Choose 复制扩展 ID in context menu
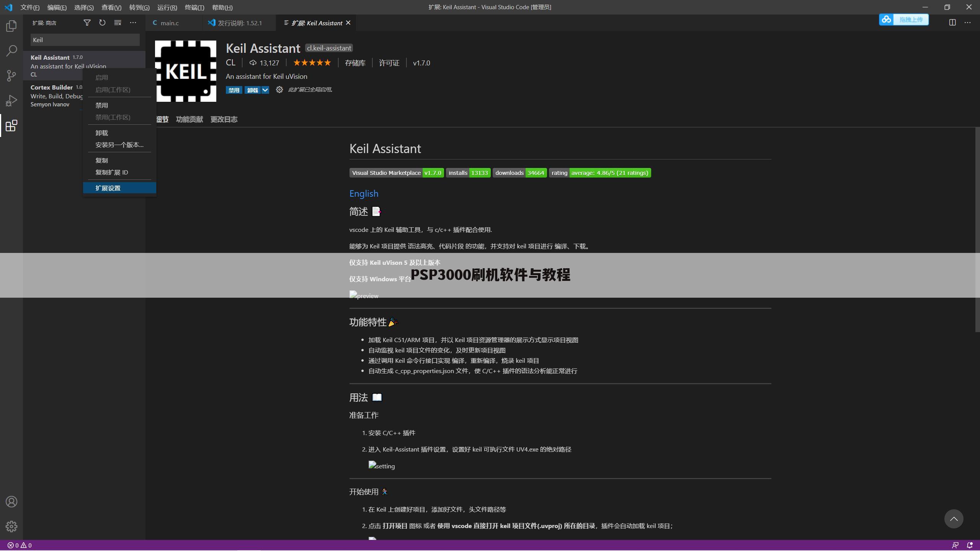 [119, 172]
